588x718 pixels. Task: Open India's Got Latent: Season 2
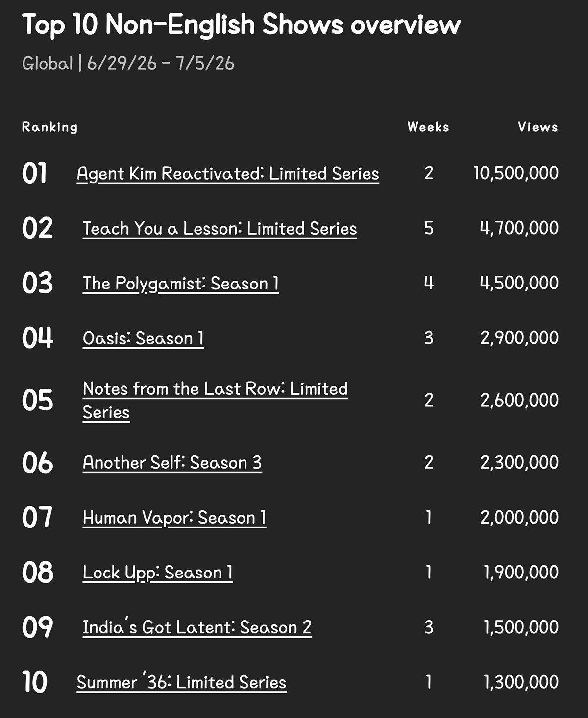click(197, 627)
